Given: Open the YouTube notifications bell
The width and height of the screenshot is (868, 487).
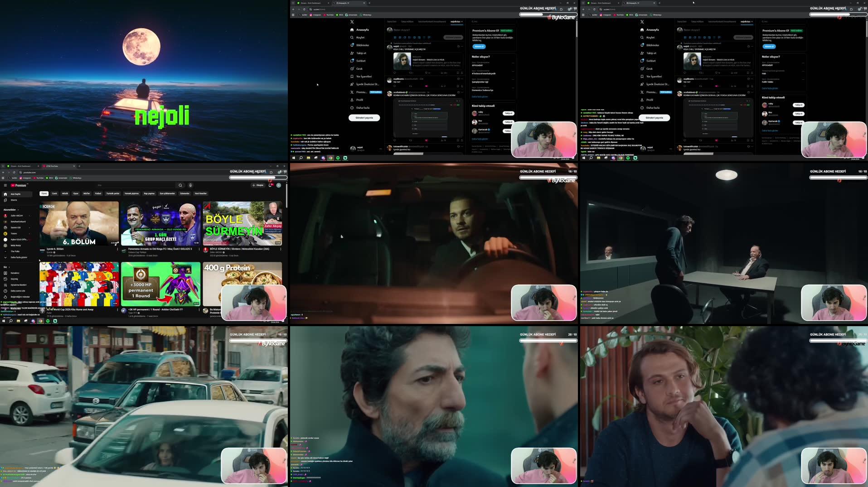Looking at the screenshot, I should coord(271,185).
